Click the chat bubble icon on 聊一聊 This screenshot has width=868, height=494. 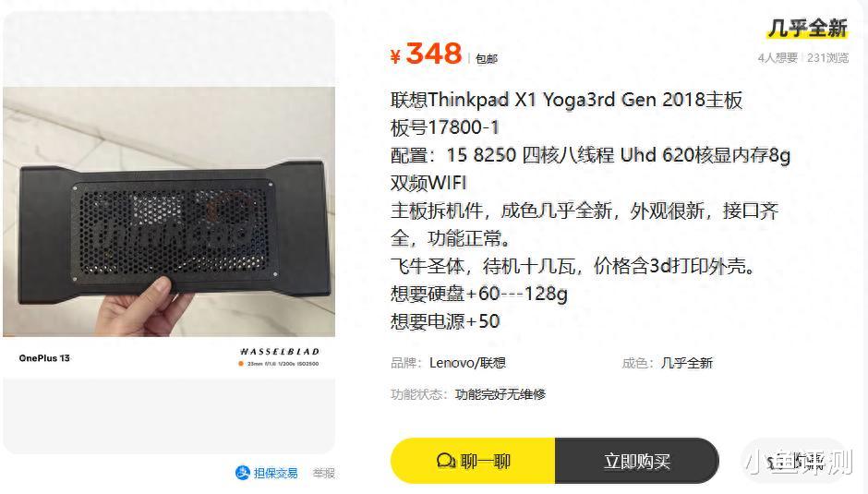(x=445, y=461)
